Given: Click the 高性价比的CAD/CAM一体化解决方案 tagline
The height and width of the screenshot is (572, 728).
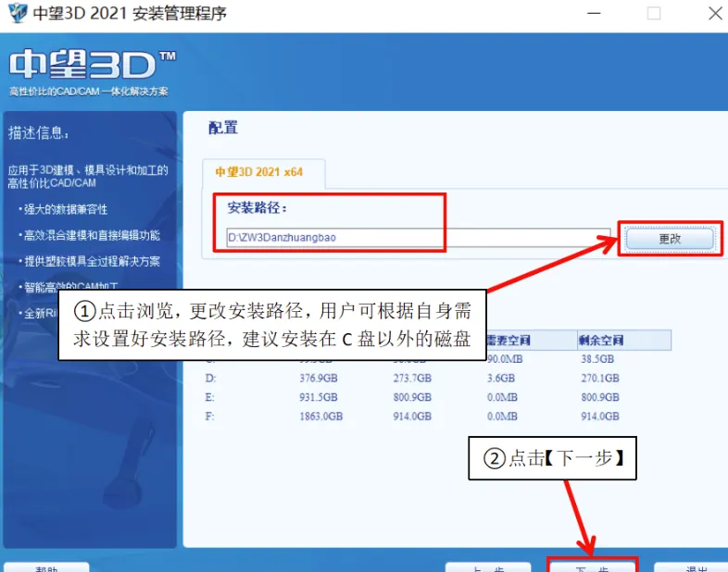Looking at the screenshot, I should point(89,92).
